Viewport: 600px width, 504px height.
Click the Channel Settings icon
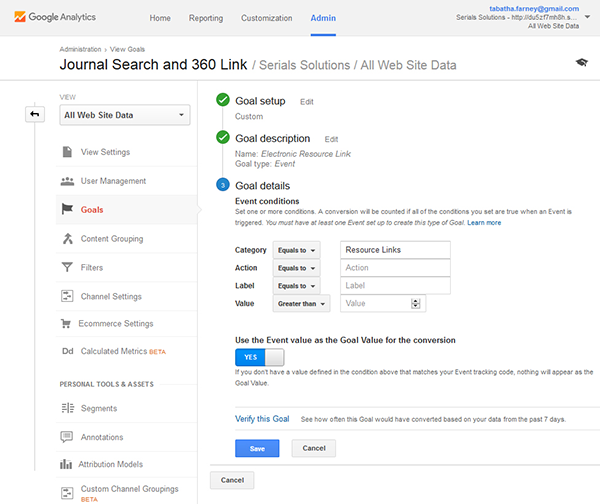pos(67,296)
